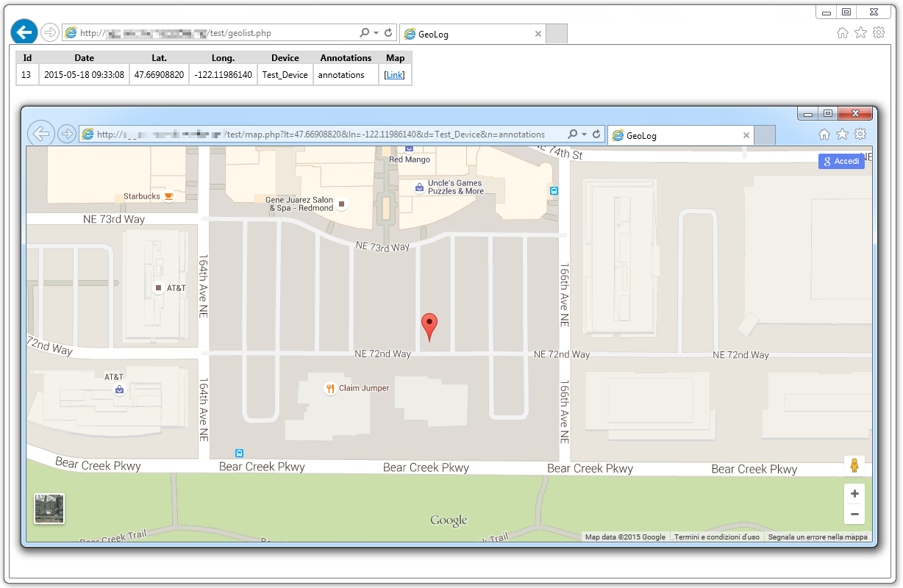Open Tools gear in the map window
This screenshot has width=903, height=588.
(x=860, y=134)
